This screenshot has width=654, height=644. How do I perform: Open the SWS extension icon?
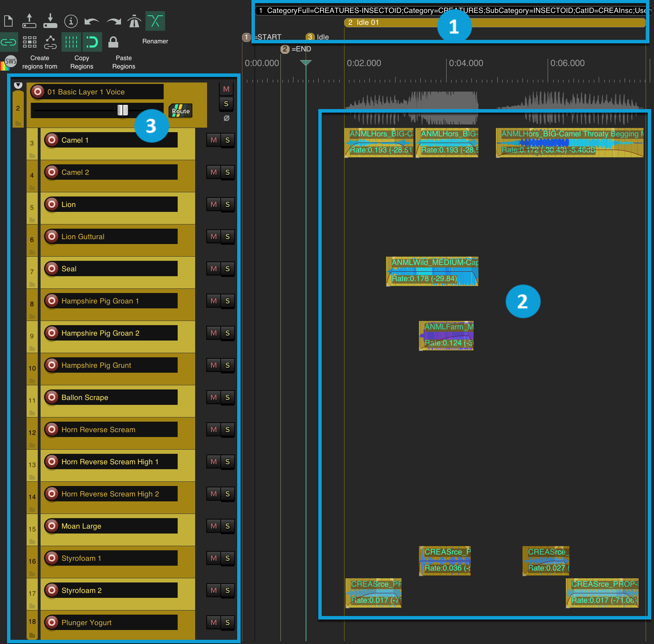(x=10, y=62)
